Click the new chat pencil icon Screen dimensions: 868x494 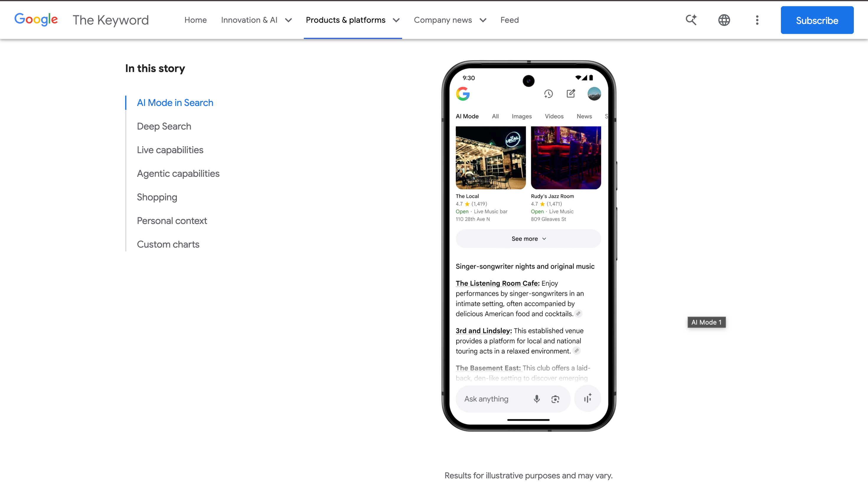coord(571,94)
